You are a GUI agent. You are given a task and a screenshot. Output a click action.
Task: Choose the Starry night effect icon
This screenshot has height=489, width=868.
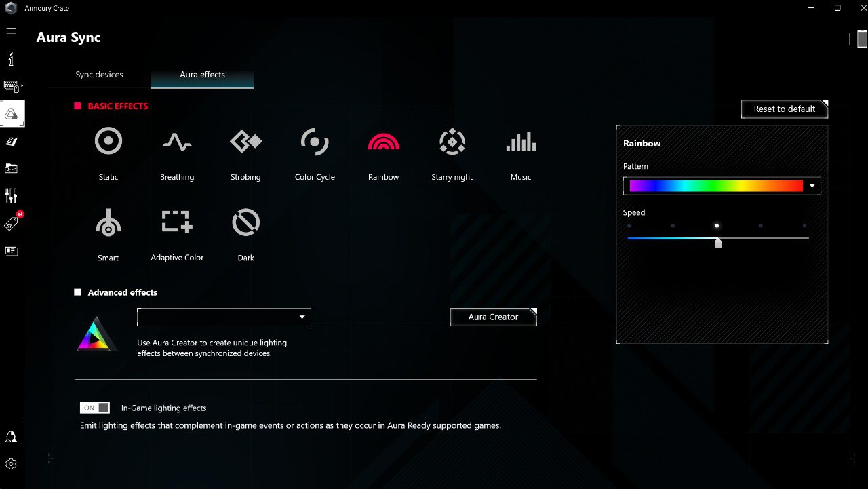click(x=452, y=141)
